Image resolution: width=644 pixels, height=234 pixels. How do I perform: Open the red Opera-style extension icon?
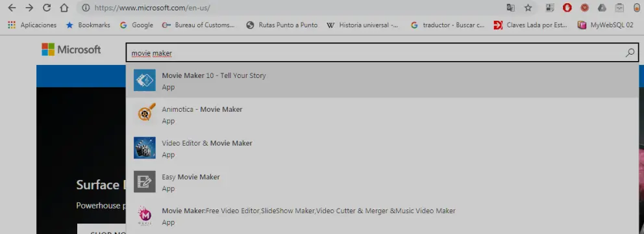[x=567, y=7]
